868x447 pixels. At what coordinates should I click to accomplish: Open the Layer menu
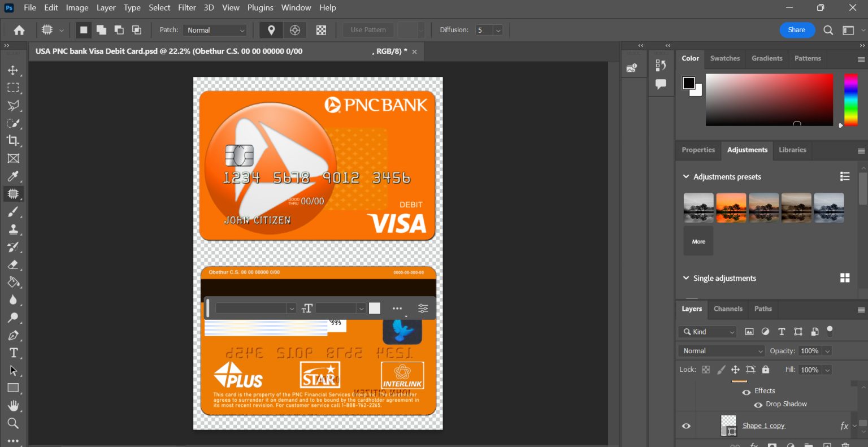(106, 7)
